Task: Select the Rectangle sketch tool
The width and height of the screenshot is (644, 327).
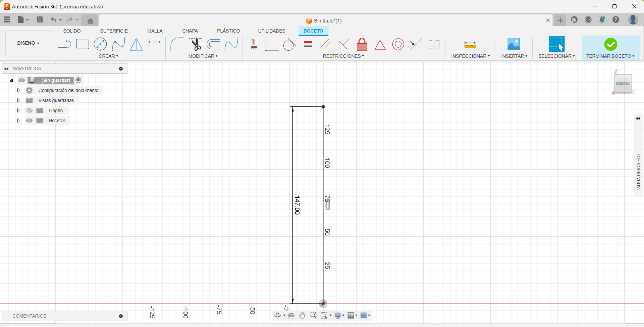Action: (x=82, y=44)
